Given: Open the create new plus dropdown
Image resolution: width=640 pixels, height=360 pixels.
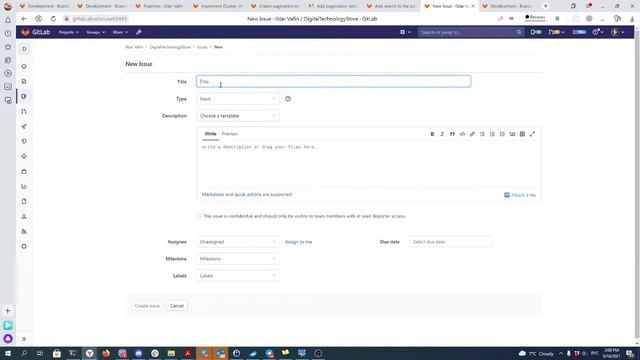Looking at the screenshot, I should 405,32.
